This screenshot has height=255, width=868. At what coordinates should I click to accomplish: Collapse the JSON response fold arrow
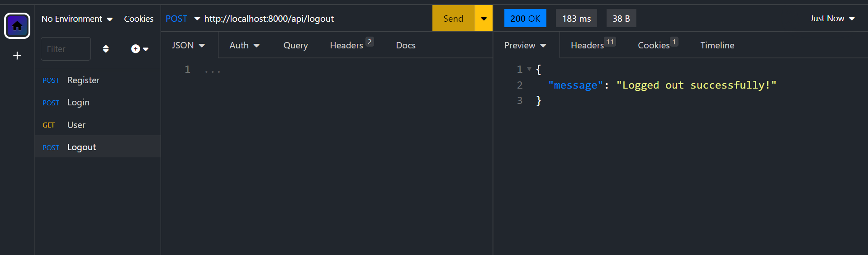pyautogui.click(x=529, y=69)
